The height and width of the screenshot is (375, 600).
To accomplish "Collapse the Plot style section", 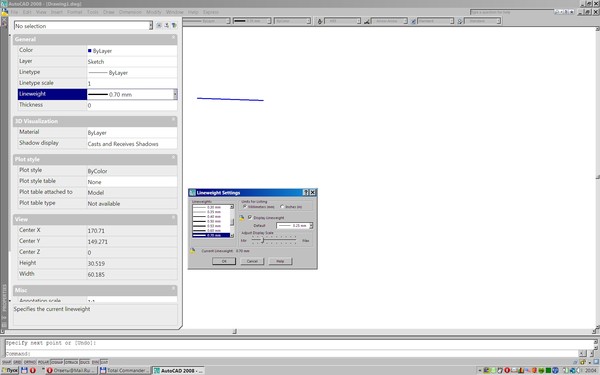I will 173,157.
